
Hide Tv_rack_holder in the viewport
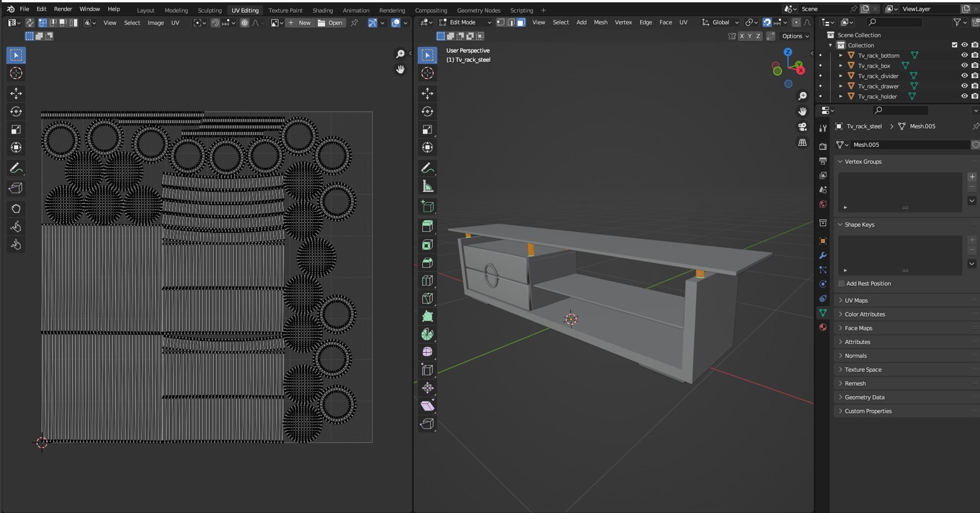pos(964,96)
